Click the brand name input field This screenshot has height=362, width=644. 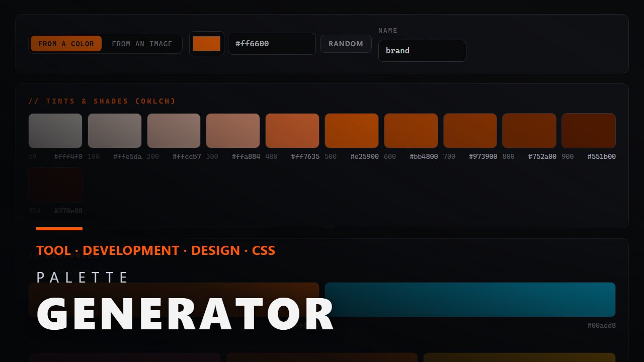[x=422, y=51]
